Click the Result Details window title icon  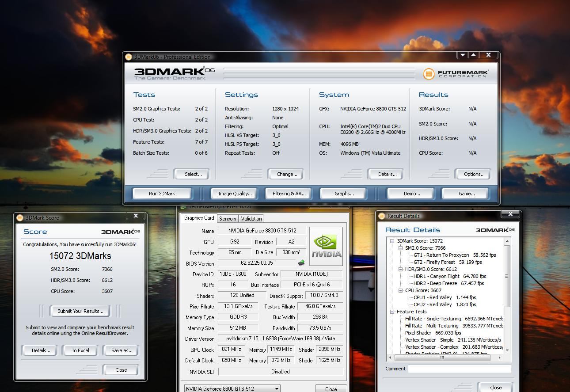[x=382, y=216]
